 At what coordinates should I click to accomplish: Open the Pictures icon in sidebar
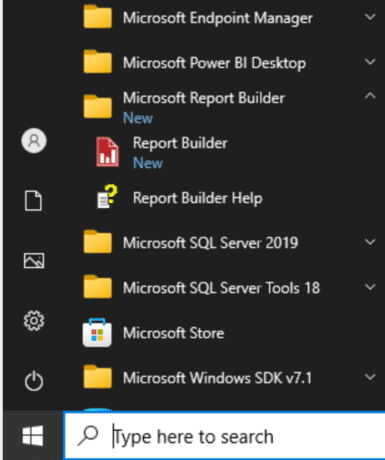(34, 260)
